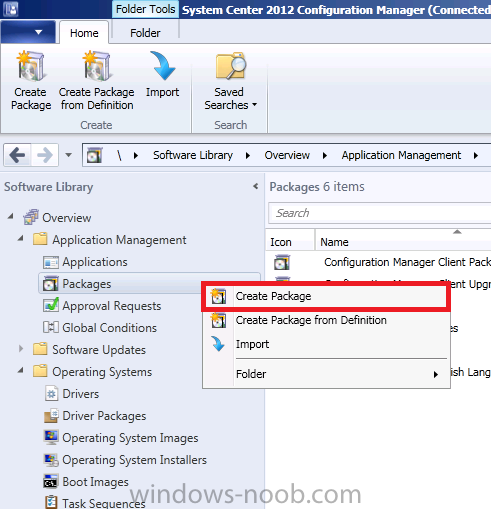
Task: Select Approval Requests in navigation tree
Action: click(x=112, y=306)
